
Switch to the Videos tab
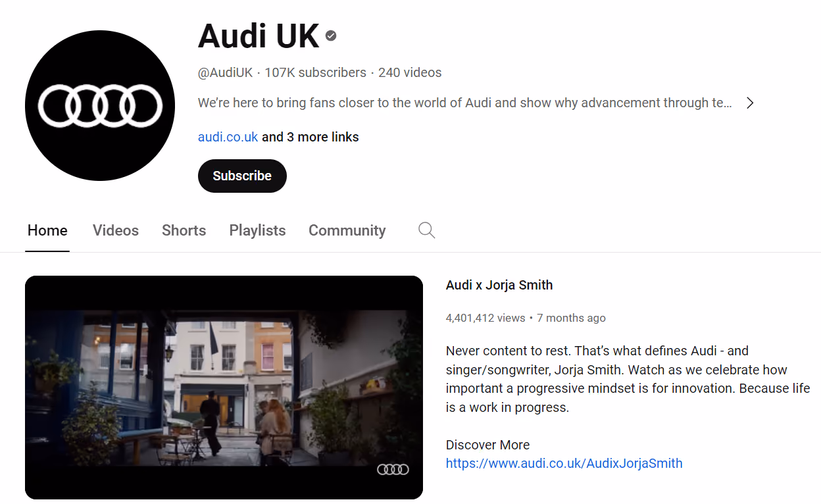click(x=116, y=230)
